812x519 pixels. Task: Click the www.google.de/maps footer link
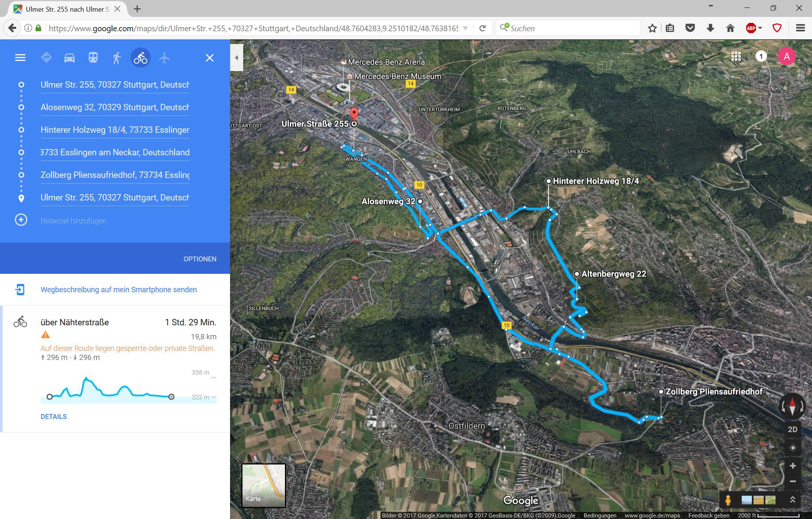tap(652, 516)
